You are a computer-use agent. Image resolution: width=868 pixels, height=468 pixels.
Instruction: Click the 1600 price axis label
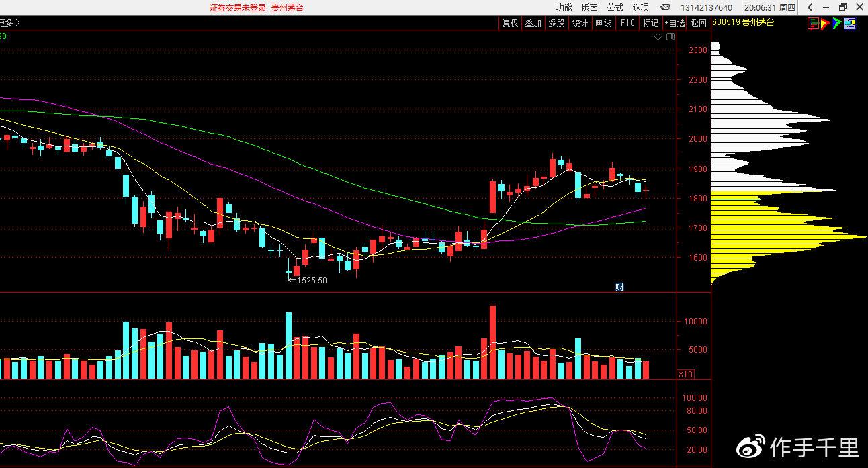(697, 258)
